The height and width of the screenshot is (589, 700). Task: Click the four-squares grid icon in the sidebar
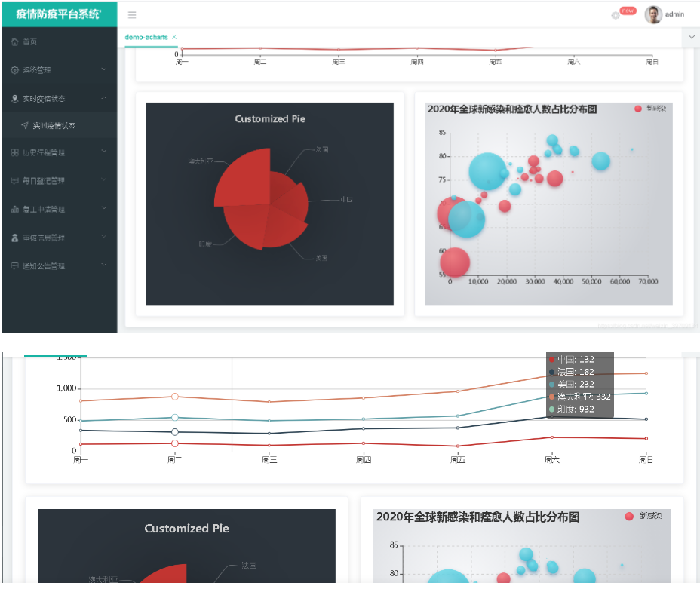coord(15,152)
